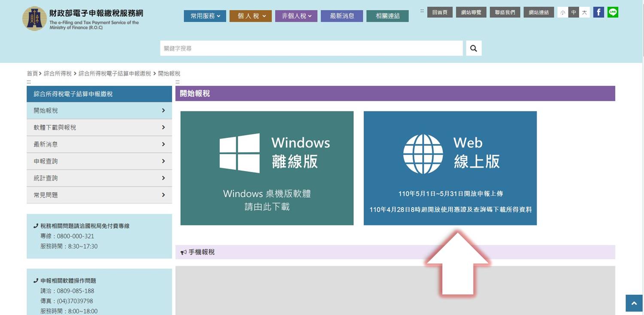
Task: Open 相關連結 in the top navigation
Action: pyautogui.click(x=388, y=16)
